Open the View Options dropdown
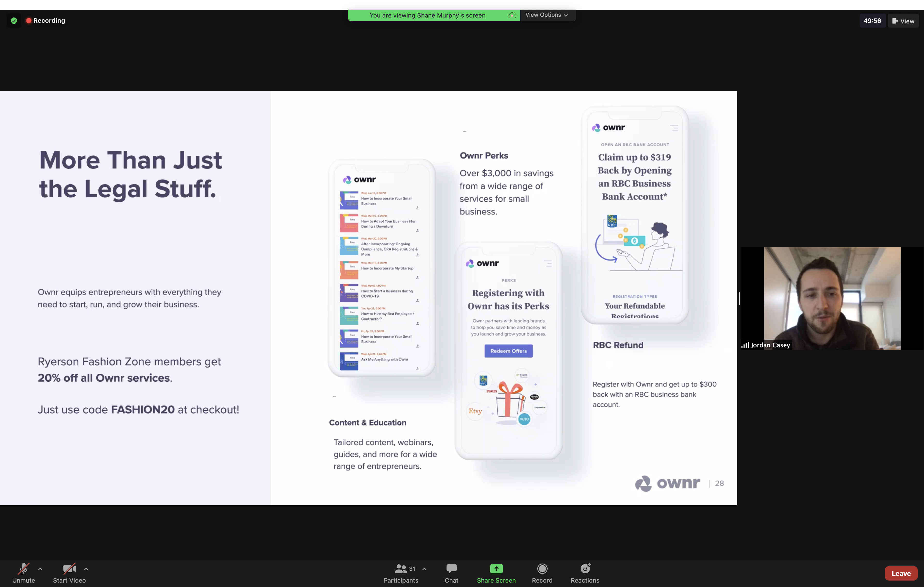924x587 pixels. pyautogui.click(x=546, y=15)
